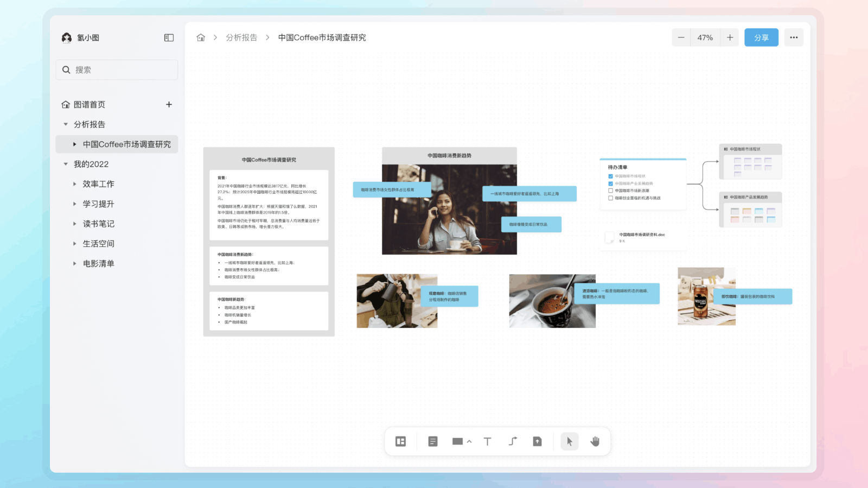Check the 咖啡创业面临的机遇与挑战 checkbox
868x488 pixels.
610,198
